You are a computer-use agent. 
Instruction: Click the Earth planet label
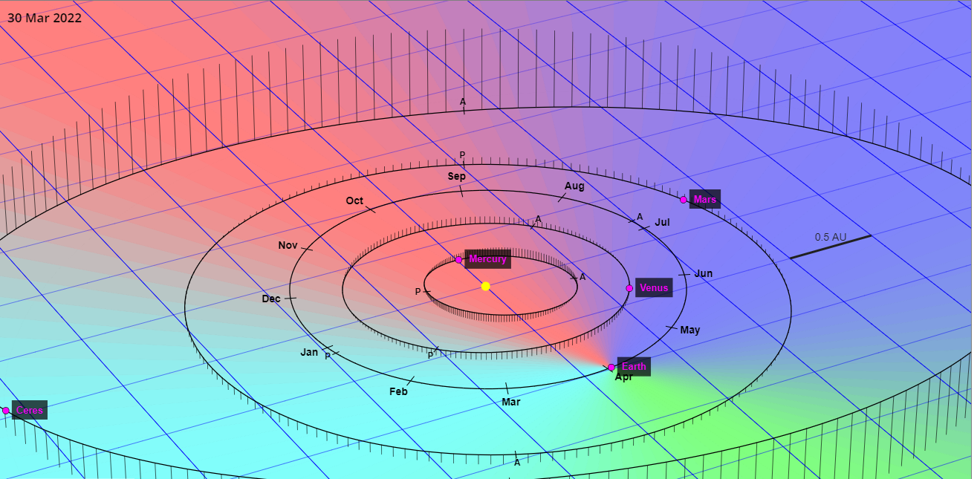tap(634, 366)
